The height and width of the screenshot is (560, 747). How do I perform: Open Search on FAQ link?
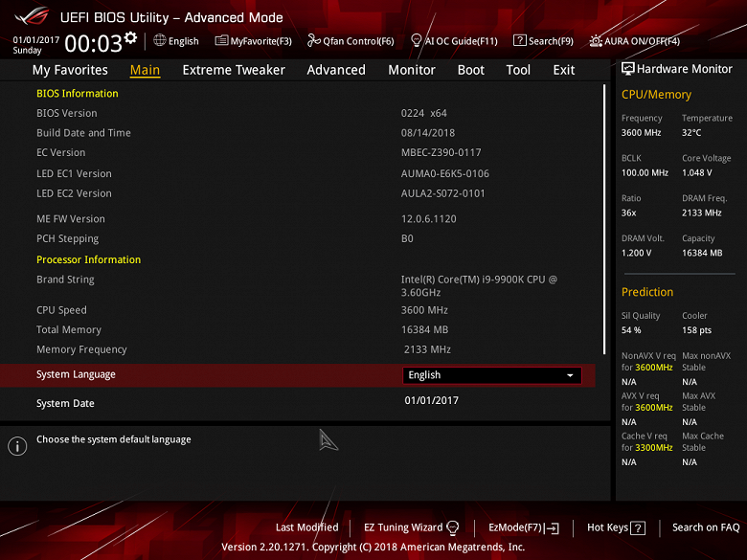(706, 527)
